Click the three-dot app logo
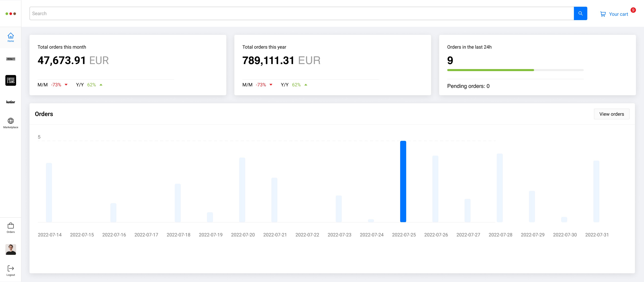The width and height of the screenshot is (644, 282). 11,14
